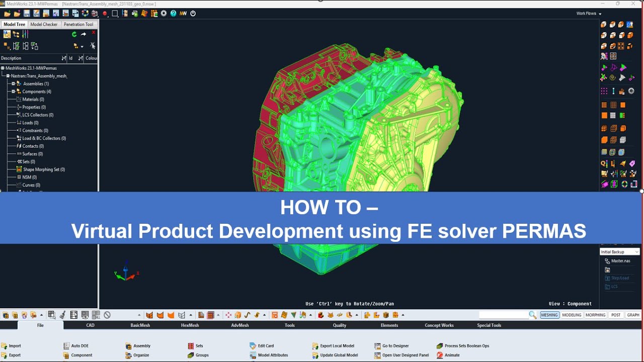Open the BasicMesh ribbon tab
Screen dimensions: 644x362
pyautogui.click(x=140, y=325)
